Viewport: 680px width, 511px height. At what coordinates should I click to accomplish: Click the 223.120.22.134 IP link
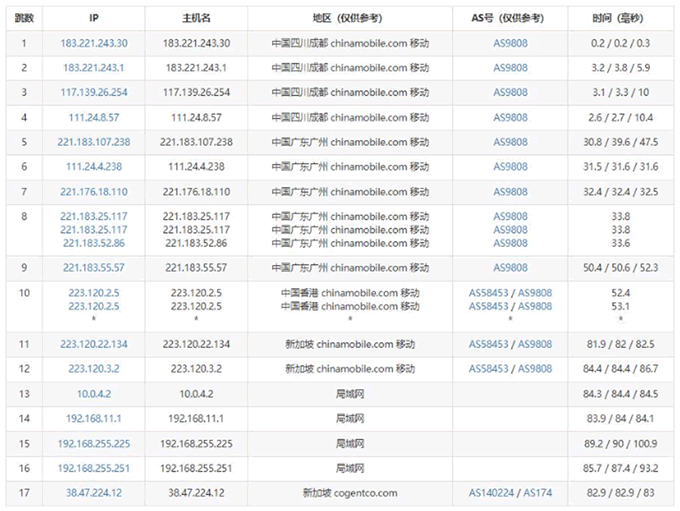(94, 344)
